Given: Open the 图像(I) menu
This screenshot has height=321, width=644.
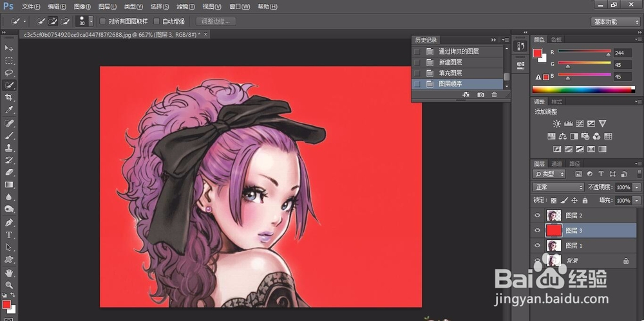Looking at the screenshot, I should pyautogui.click(x=82, y=6).
